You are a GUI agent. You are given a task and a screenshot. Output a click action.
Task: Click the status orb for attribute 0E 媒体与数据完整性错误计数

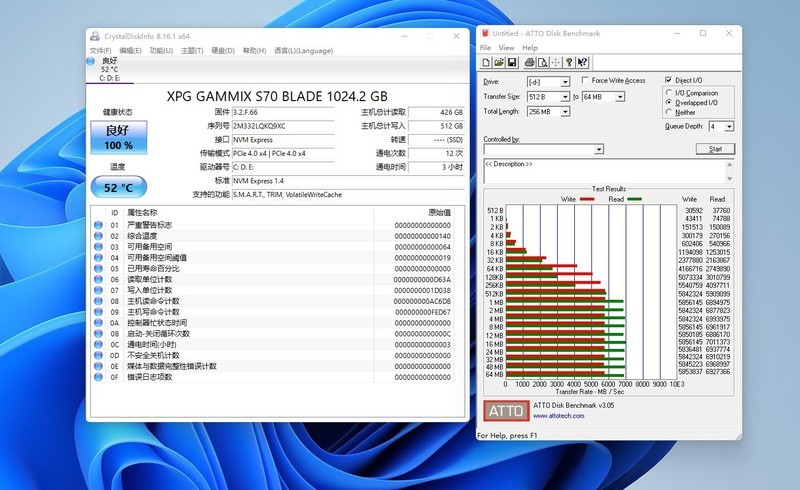tap(98, 366)
